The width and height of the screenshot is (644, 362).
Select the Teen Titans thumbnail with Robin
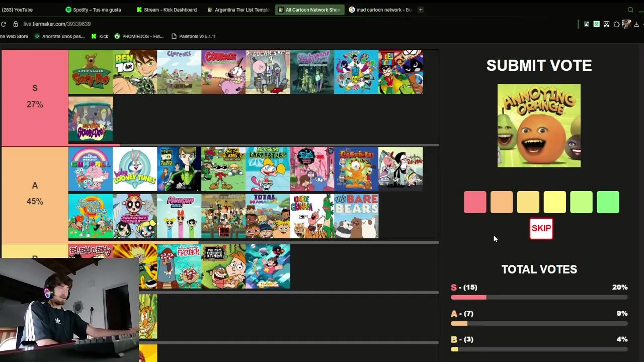[x=400, y=72]
